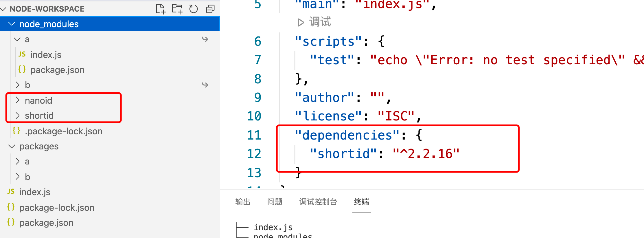Select the node_modules folder label
Screen dimensions: 644x238
click(49, 24)
